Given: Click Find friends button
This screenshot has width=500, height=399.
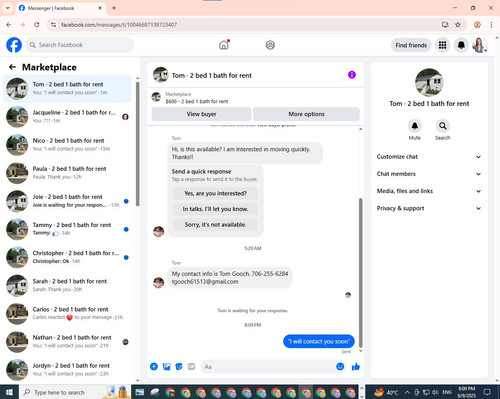Looking at the screenshot, I should click(x=411, y=45).
